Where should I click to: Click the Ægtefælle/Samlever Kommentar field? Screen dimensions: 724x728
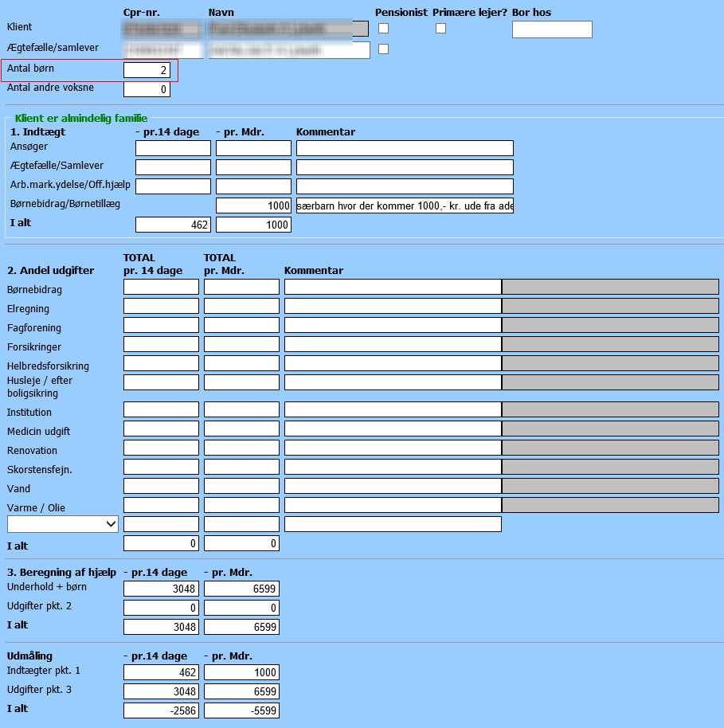405,167
